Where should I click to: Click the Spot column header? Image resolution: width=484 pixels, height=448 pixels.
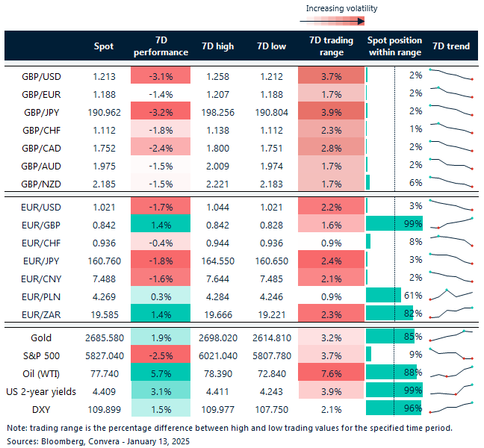click(105, 46)
